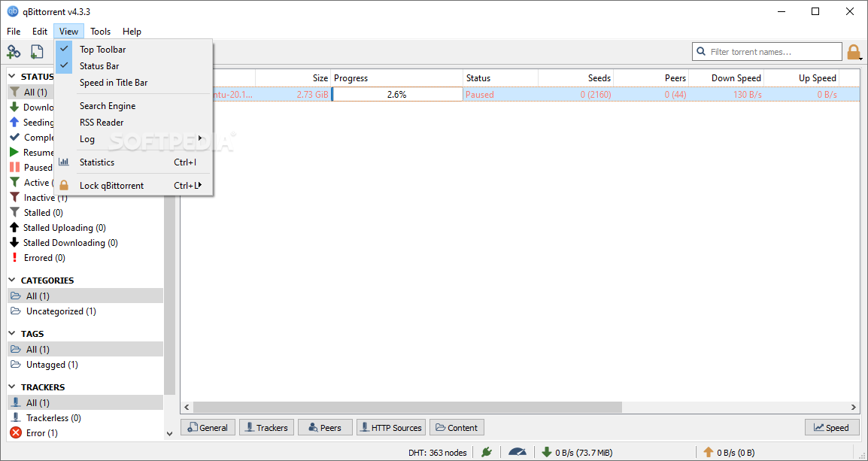
Task: Click the Add Torrent File toolbar icon
Action: [x=37, y=51]
